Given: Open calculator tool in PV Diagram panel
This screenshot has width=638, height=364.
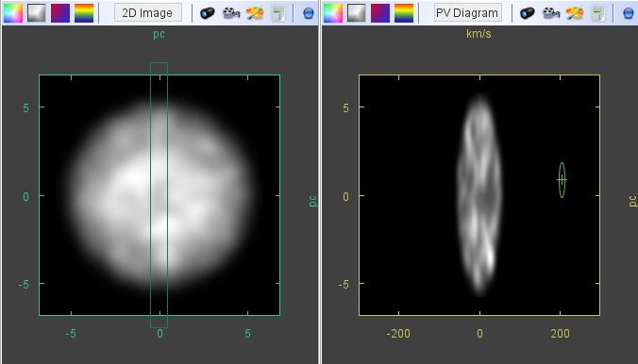Looking at the screenshot, I should [598, 13].
